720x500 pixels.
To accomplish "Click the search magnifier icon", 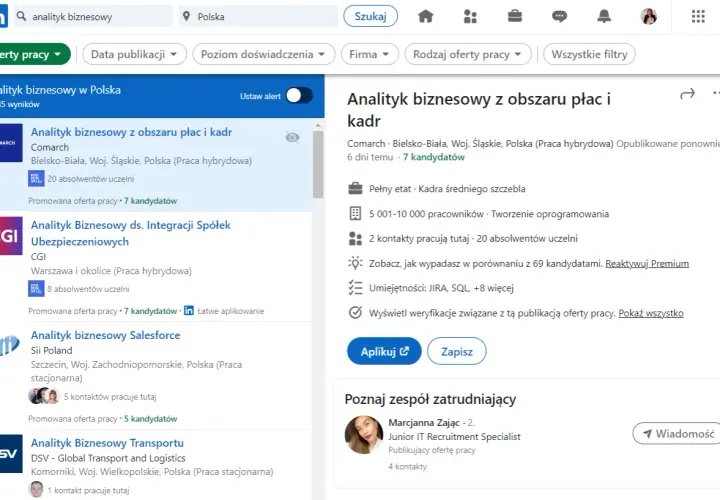I will point(22,16).
